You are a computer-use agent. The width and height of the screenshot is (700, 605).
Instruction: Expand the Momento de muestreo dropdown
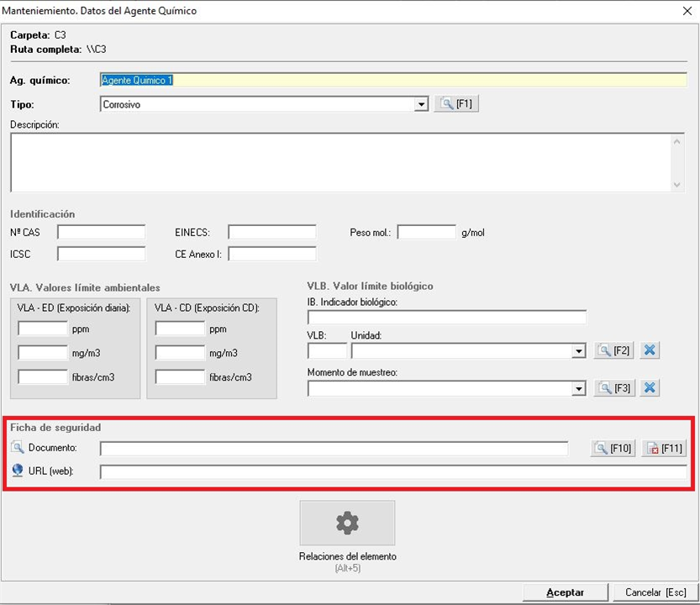578,389
